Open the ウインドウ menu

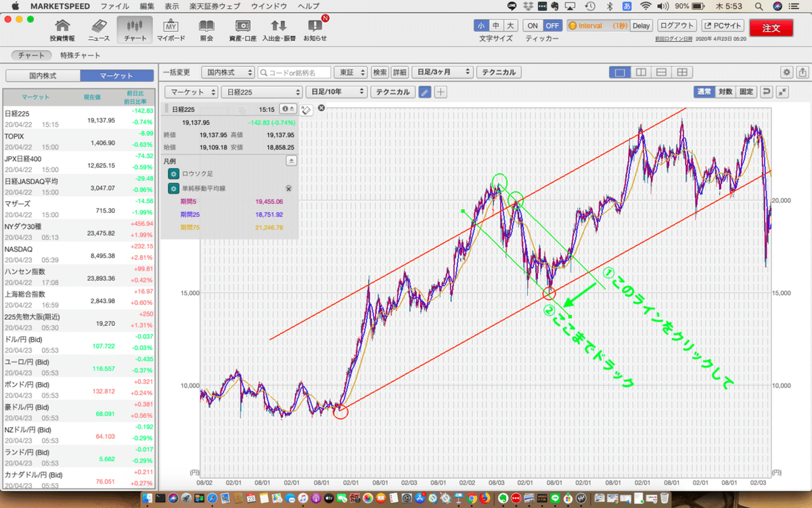[x=270, y=5]
